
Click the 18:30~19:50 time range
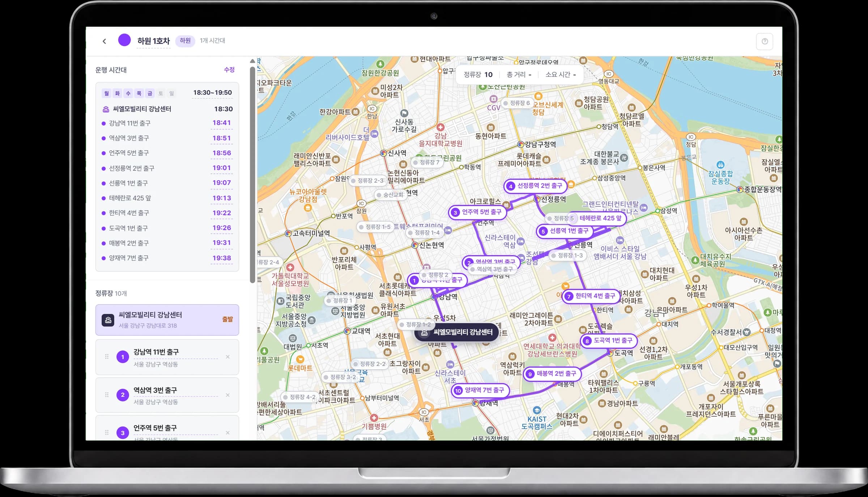[212, 93]
